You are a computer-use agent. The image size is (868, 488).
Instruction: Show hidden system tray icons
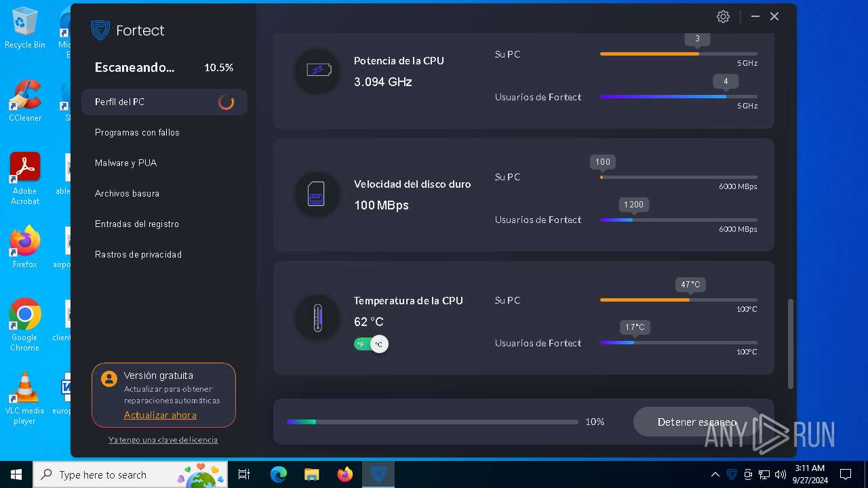(715, 474)
